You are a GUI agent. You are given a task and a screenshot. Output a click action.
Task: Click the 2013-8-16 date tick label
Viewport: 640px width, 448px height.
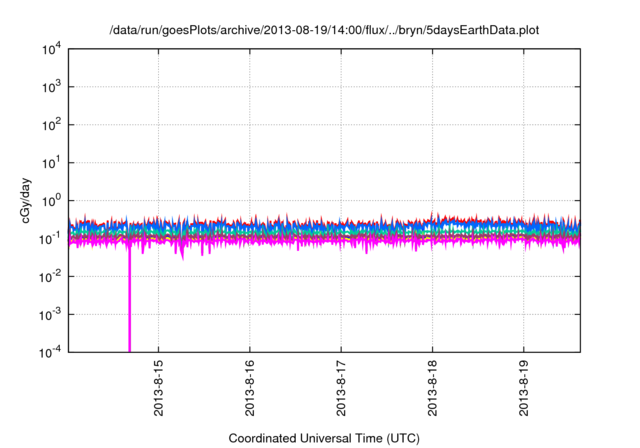coord(250,388)
